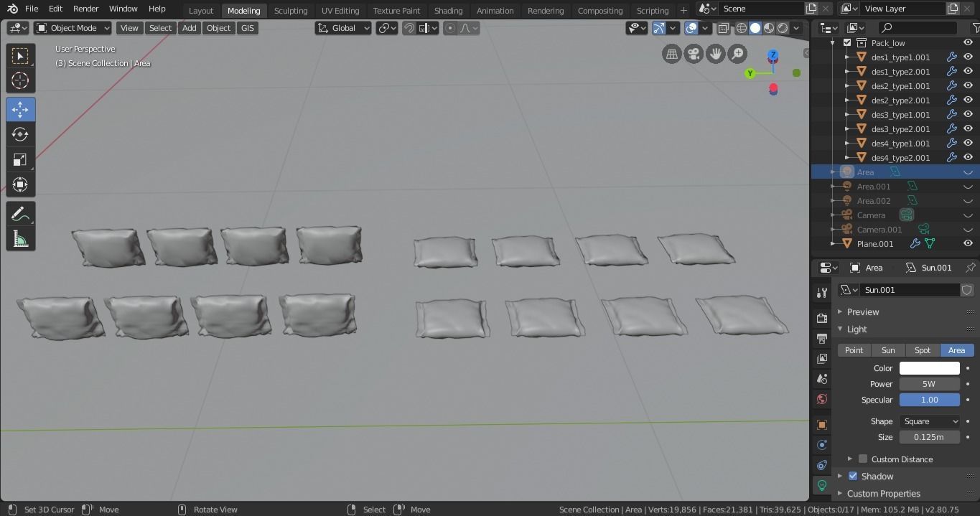This screenshot has width=980, height=516.
Task: Expand Custom Properties panel
Action: point(883,494)
